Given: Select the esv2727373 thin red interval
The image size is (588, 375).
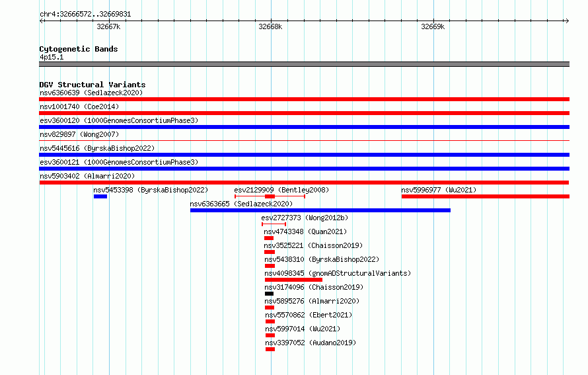Looking at the screenshot, I should [274, 224].
